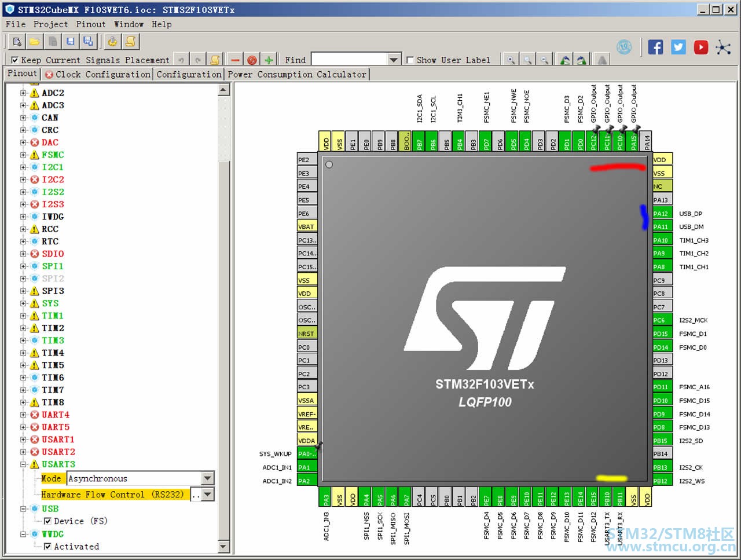This screenshot has width=741, height=560.
Task: Select USART1 in the peripheral tree
Action: [x=58, y=440]
